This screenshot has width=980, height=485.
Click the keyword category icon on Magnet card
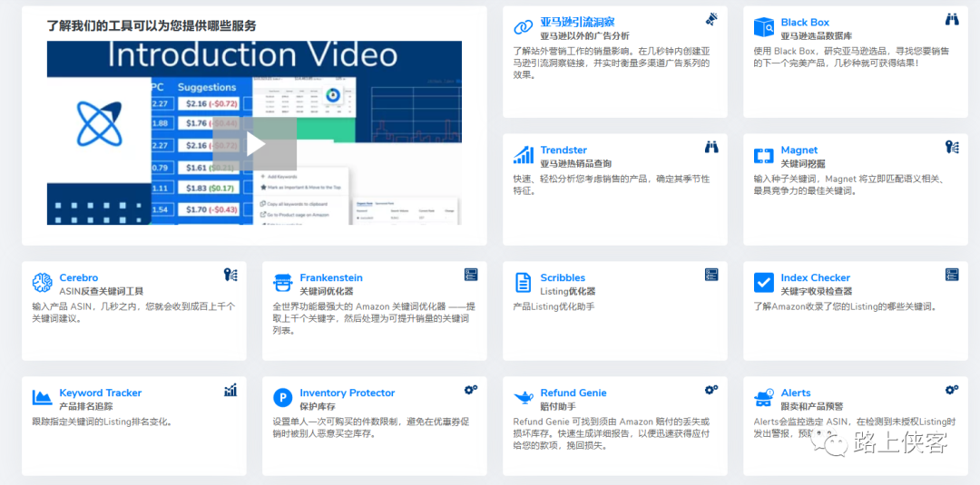tap(951, 147)
